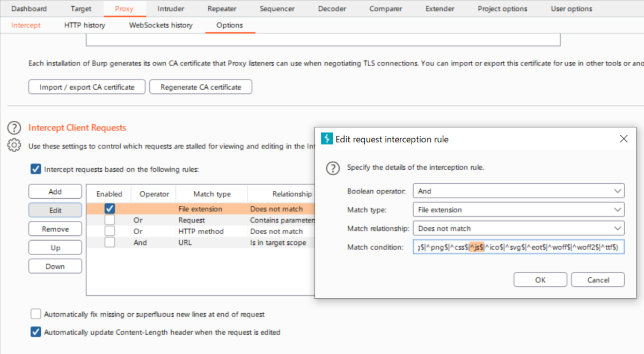
Task: Toggle automatically update Content-Length header
Action: point(36,332)
